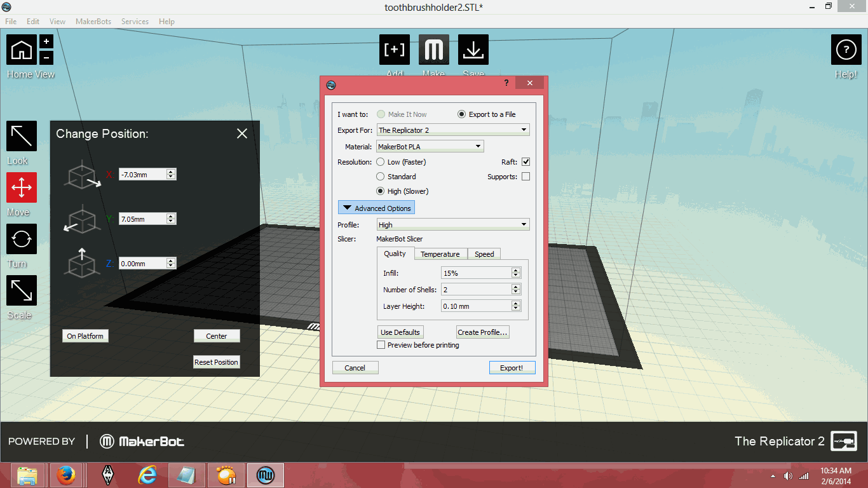Click the Infill stepper arrows
The width and height of the screenshot is (868, 488).
pyautogui.click(x=516, y=273)
